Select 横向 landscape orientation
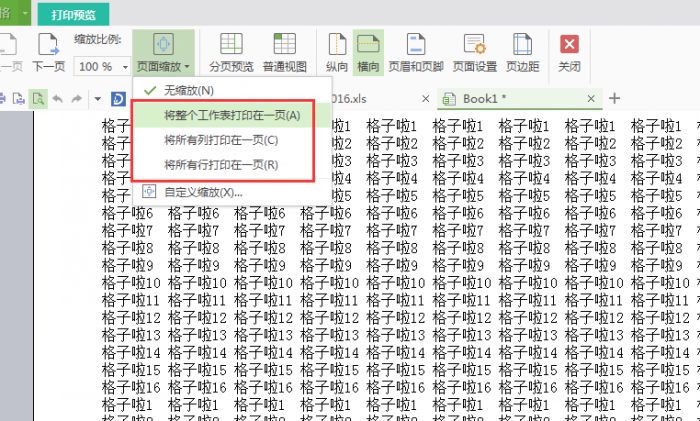 (368, 53)
